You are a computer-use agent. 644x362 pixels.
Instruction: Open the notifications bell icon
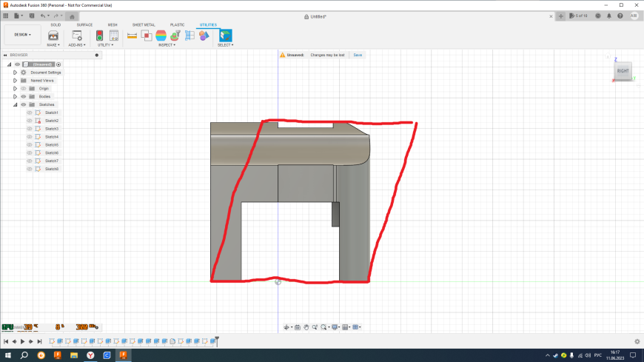609,16
